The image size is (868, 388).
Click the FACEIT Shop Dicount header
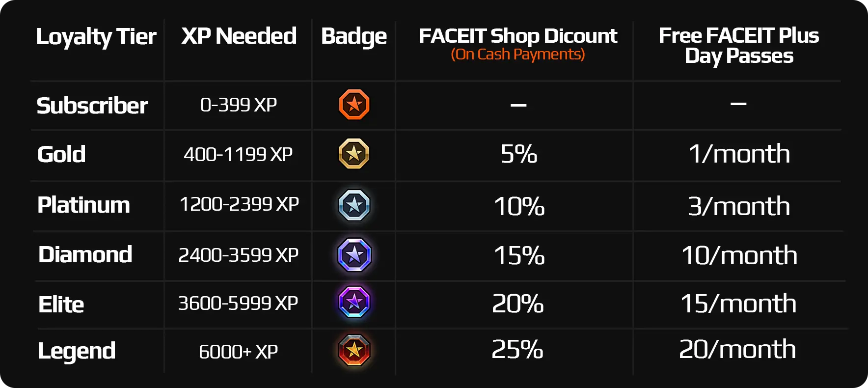coord(518,36)
